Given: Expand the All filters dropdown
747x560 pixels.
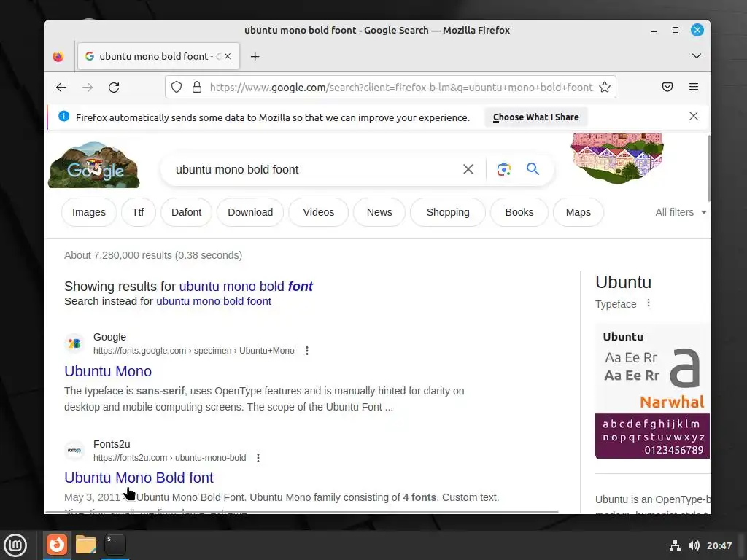Looking at the screenshot, I should (x=681, y=212).
